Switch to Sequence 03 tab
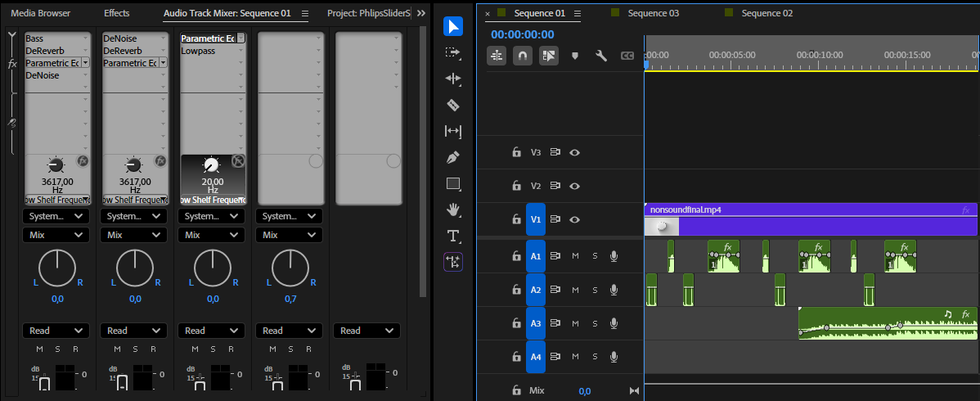Viewport: 980px width, 401px height. pos(653,14)
